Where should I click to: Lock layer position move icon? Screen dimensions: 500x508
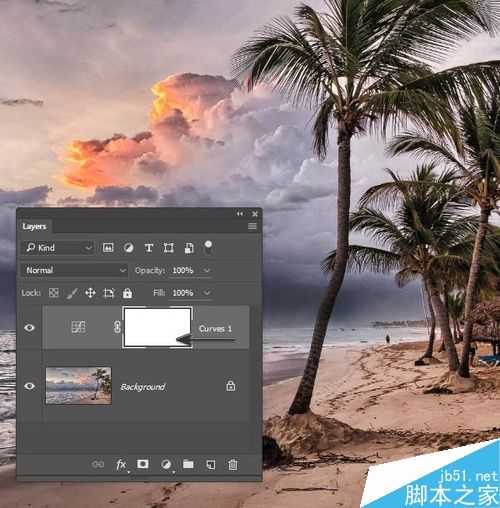pyautogui.click(x=90, y=293)
